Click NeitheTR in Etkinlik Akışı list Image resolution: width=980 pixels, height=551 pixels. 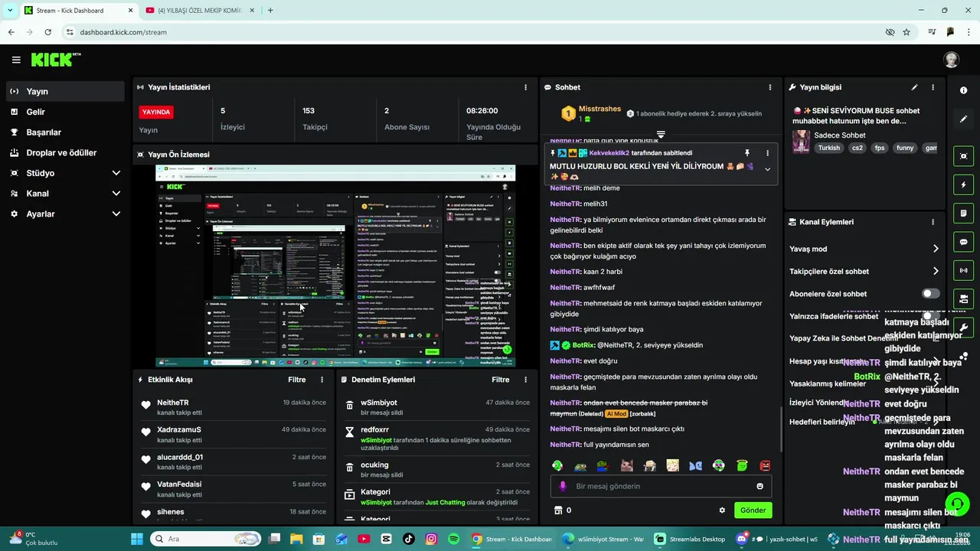173,403
